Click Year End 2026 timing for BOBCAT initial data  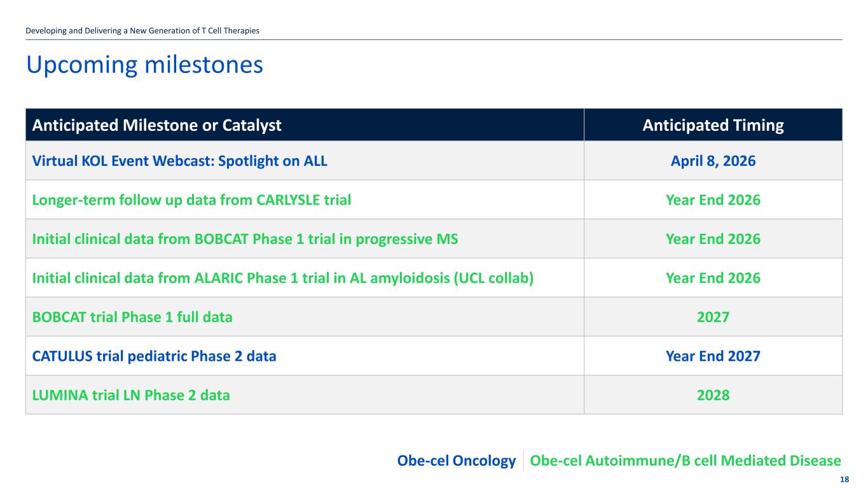(713, 240)
